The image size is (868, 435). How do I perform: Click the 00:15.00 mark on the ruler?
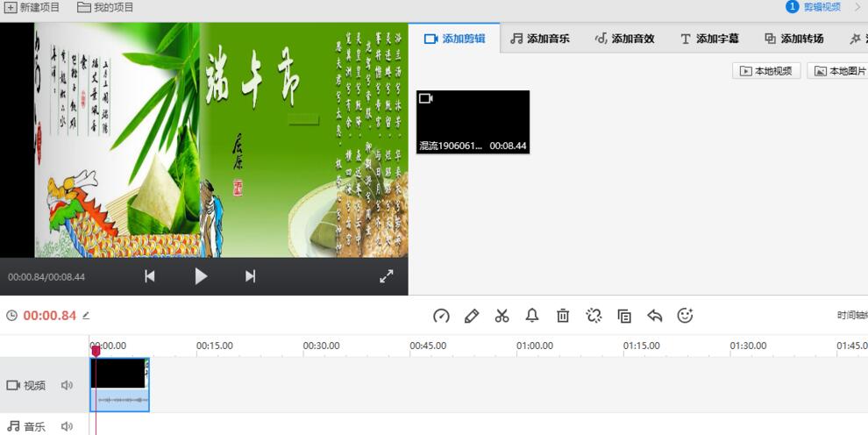pos(215,346)
